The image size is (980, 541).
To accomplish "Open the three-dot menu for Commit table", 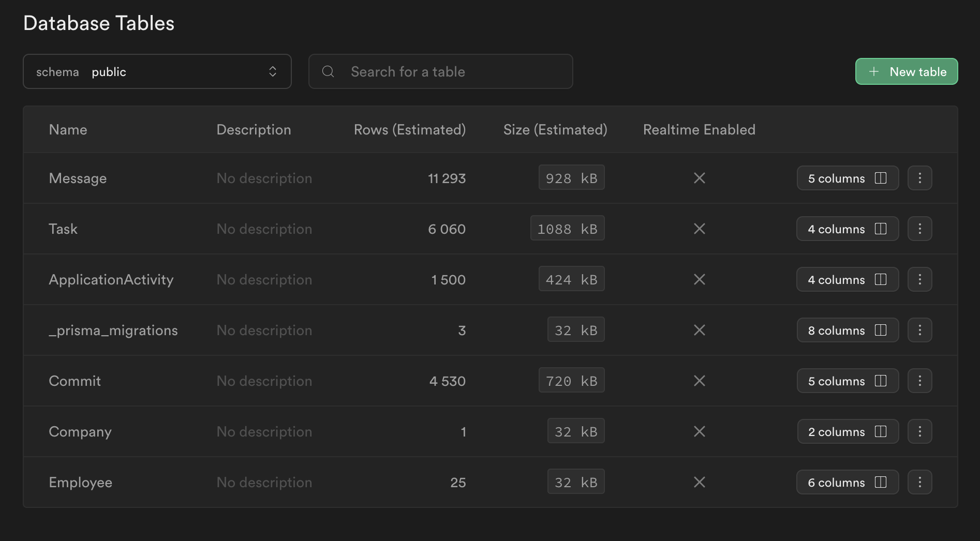I will tap(919, 381).
